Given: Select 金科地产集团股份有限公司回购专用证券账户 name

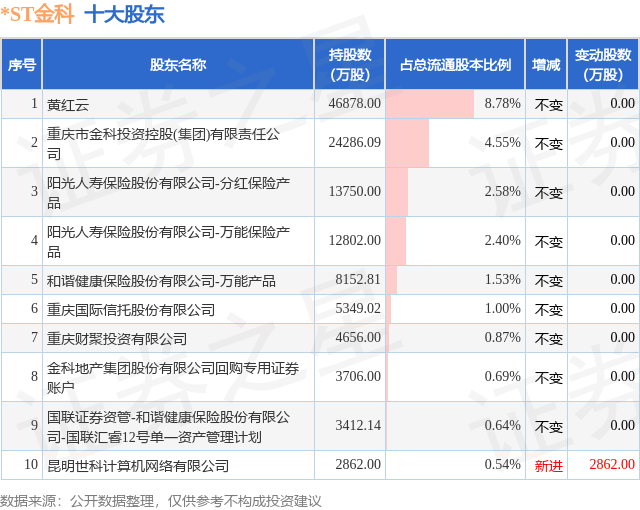Looking at the screenshot, I should click(173, 377).
